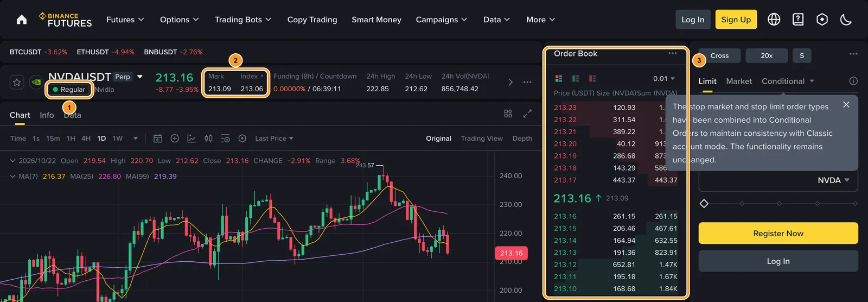Change the NVDA unit dropdown
868x302 pixels.
coord(834,180)
